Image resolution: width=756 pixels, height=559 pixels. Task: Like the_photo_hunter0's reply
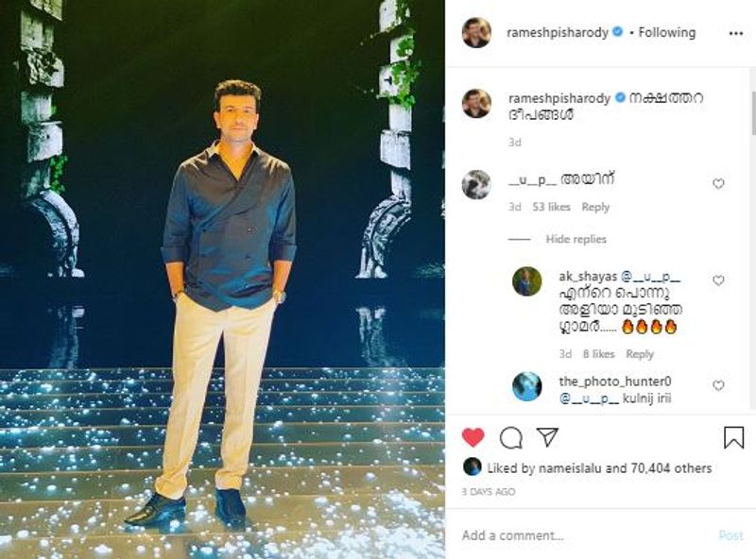coord(718,385)
